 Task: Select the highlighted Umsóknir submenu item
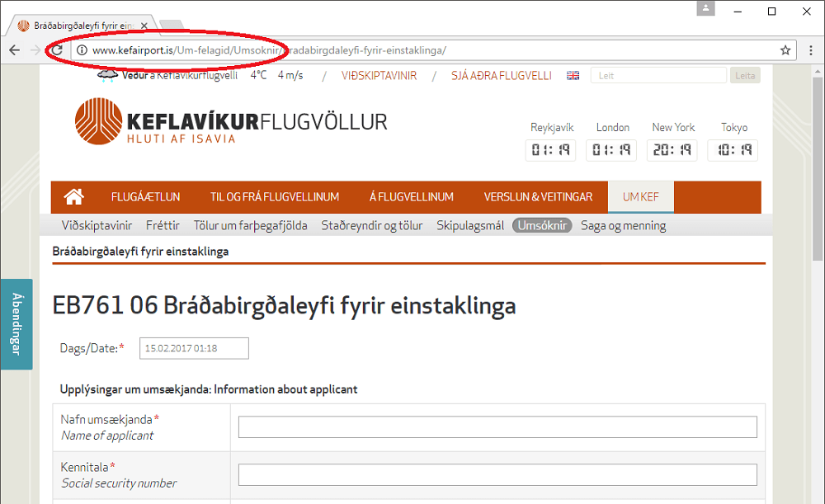[542, 226]
